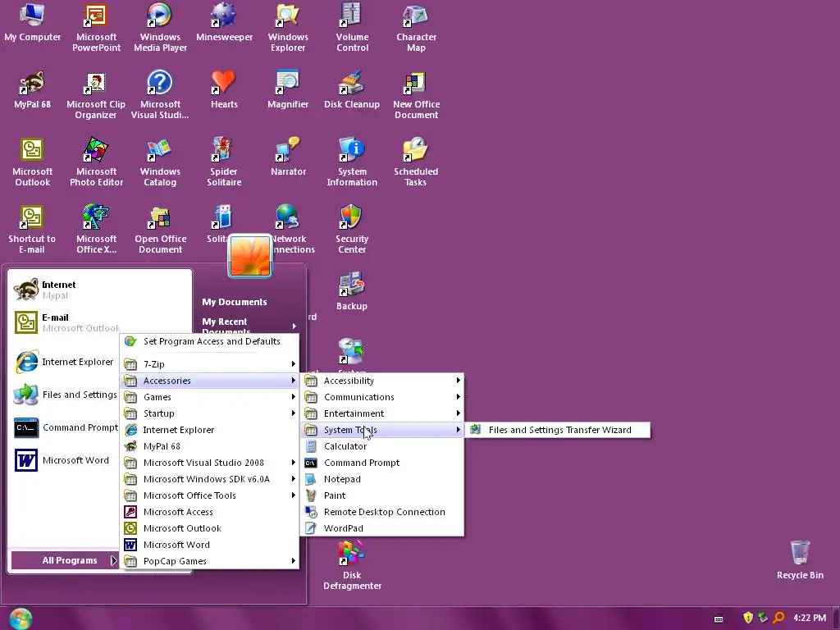Screen dimensions: 840x630
Task: Launch WordPad from Accessories menu
Action: [x=382, y=528]
